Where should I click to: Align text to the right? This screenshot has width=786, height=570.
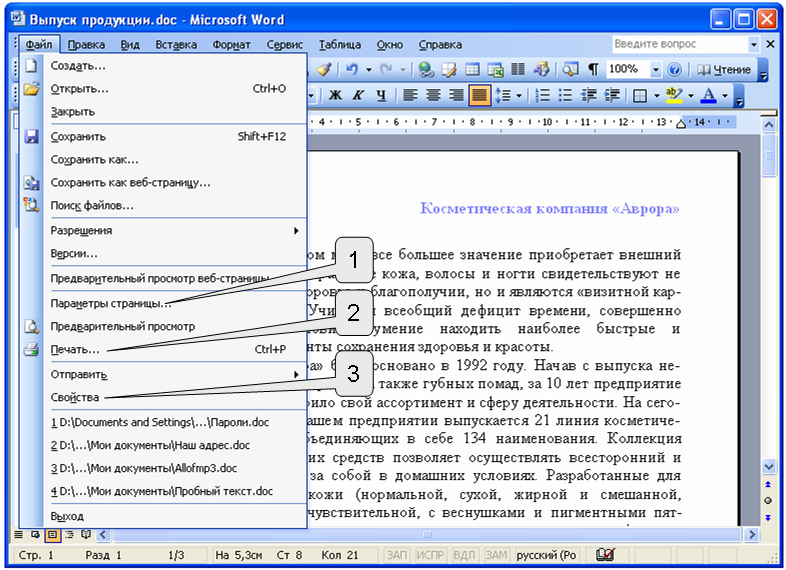pyautogui.click(x=456, y=95)
